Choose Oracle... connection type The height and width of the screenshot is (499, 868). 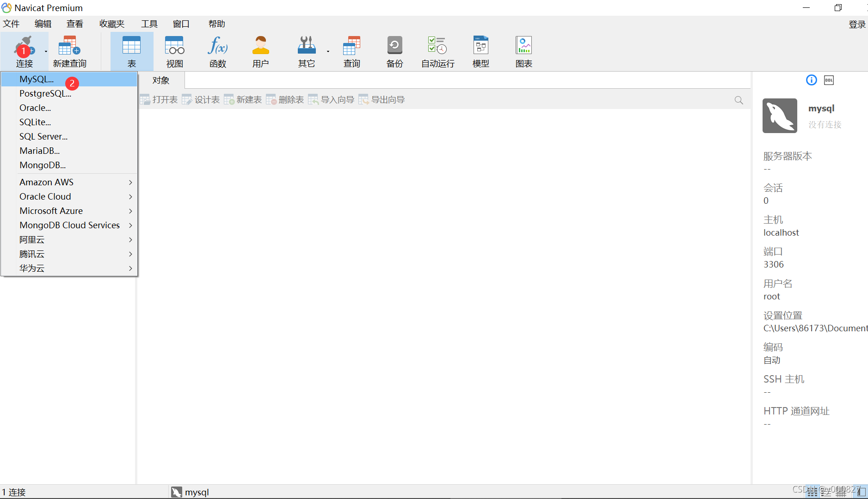(x=69, y=108)
